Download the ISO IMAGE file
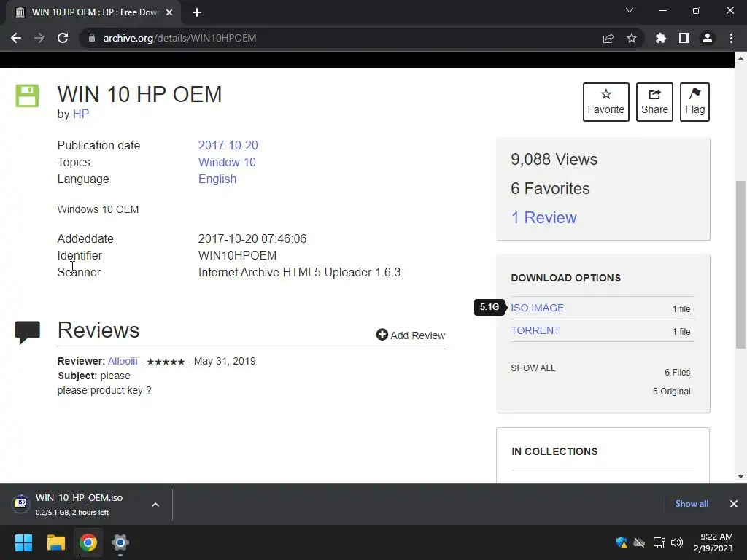Viewport: 747px width, 560px height. [538, 308]
